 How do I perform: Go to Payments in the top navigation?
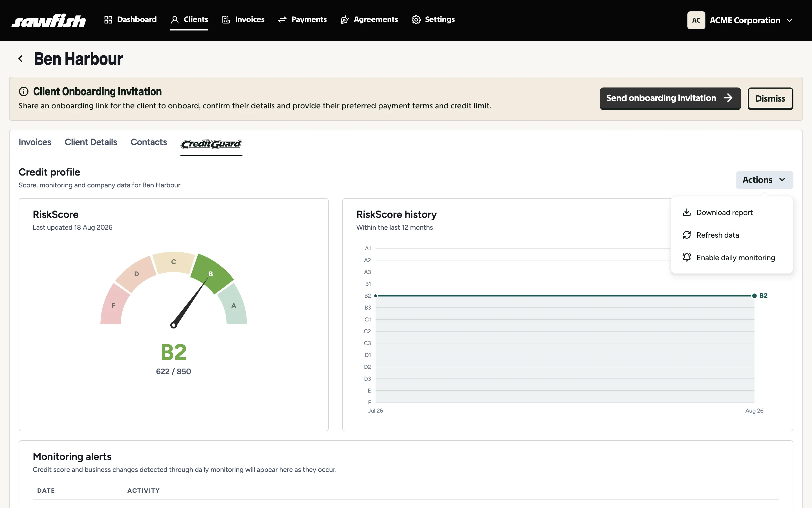point(302,19)
